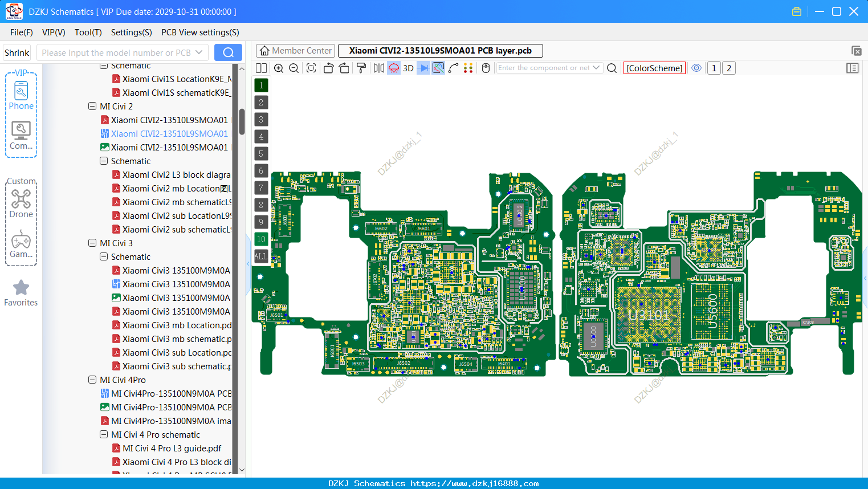The image size is (868, 489).
Task: Click the view button labeled 1
Action: tap(714, 68)
